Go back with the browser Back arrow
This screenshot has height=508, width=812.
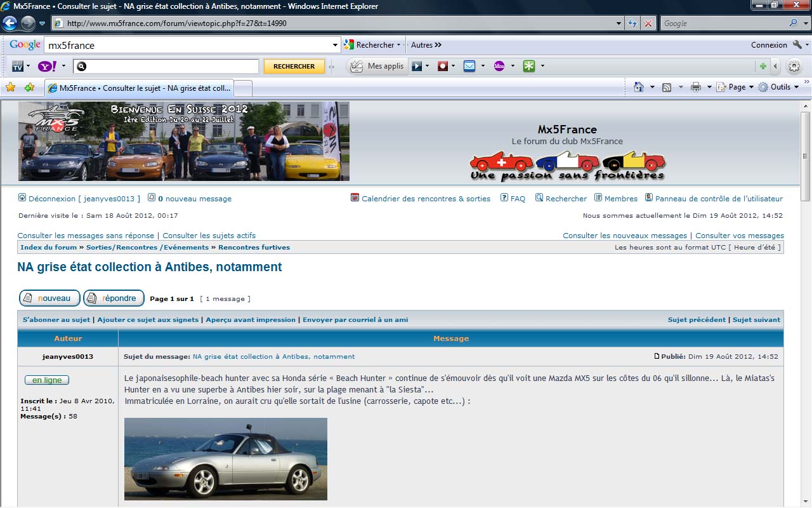[10, 23]
